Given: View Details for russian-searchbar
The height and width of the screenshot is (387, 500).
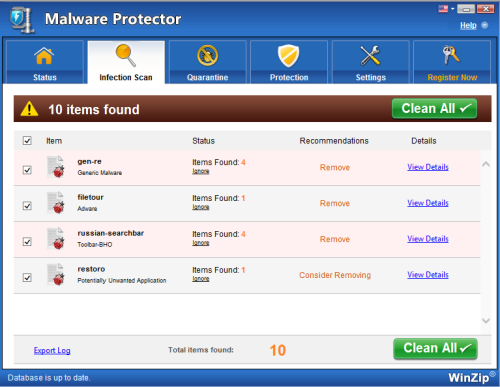Looking at the screenshot, I should click(x=428, y=239).
